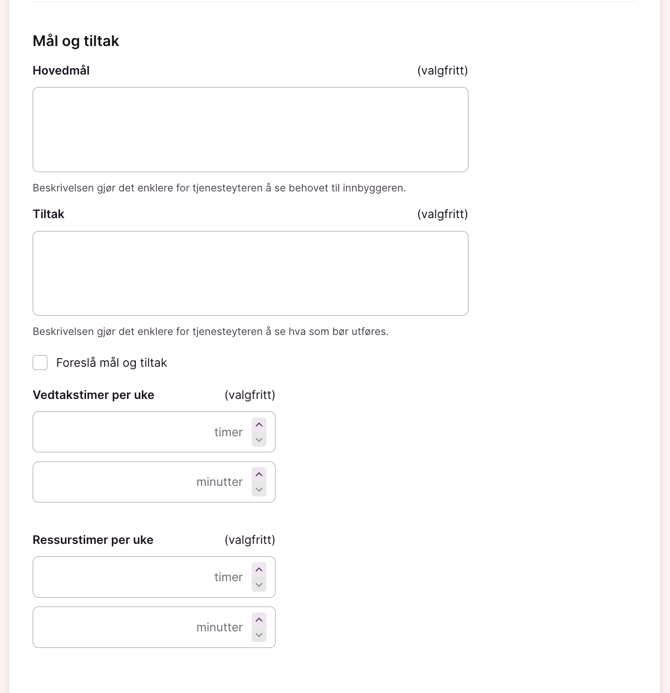This screenshot has height=693, width=670.
Task: Tick the Foreslå mål og tiltak checkbox
Action: point(40,363)
